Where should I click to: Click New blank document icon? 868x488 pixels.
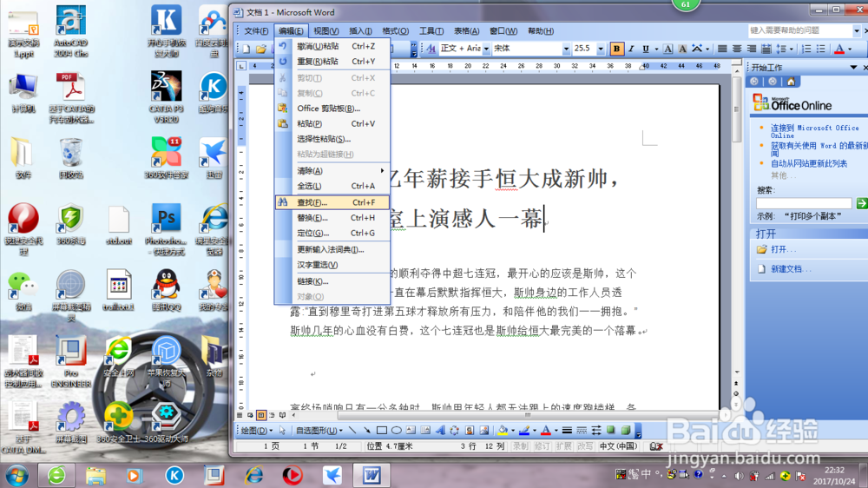pyautogui.click(x=247, y=49)
